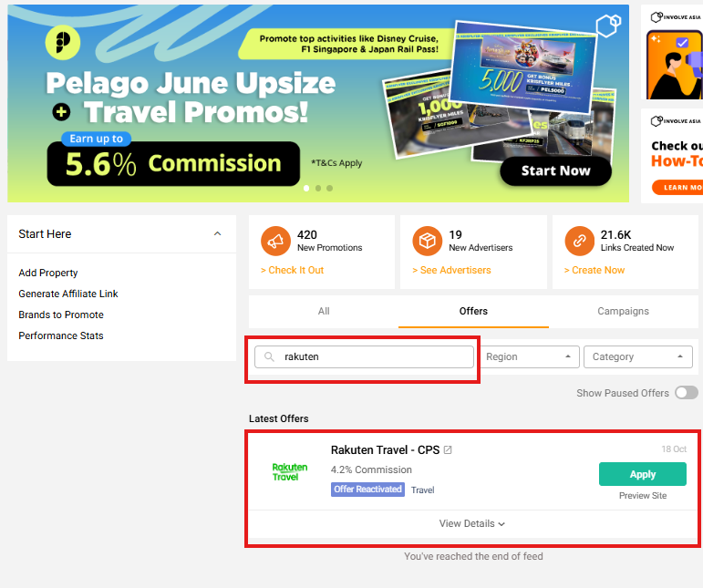Screen dimensions: 703x588
Task: Click the chain link Links Created icon
Action: click(x=579, y=241)
